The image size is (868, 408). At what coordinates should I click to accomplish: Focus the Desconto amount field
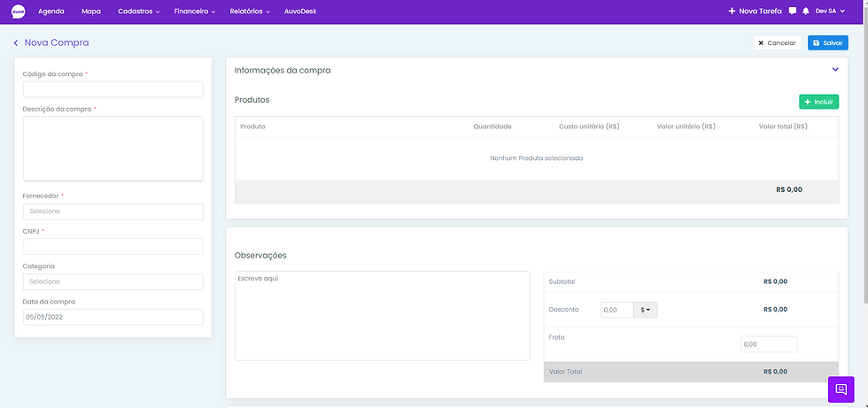[x=616, y=310]
